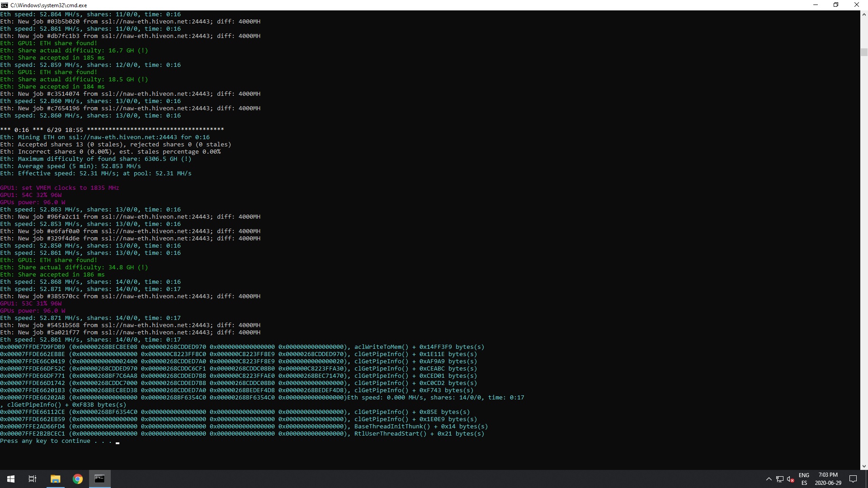Click the line containing 'RtlUserThreadStart()'

pyautogui.click(x=242, y=434)
